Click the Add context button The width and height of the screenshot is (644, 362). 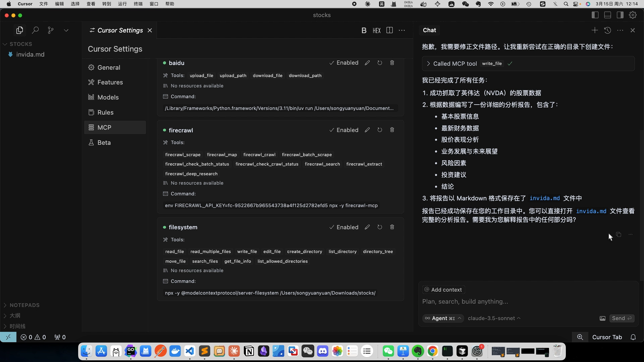coord(443,290)
